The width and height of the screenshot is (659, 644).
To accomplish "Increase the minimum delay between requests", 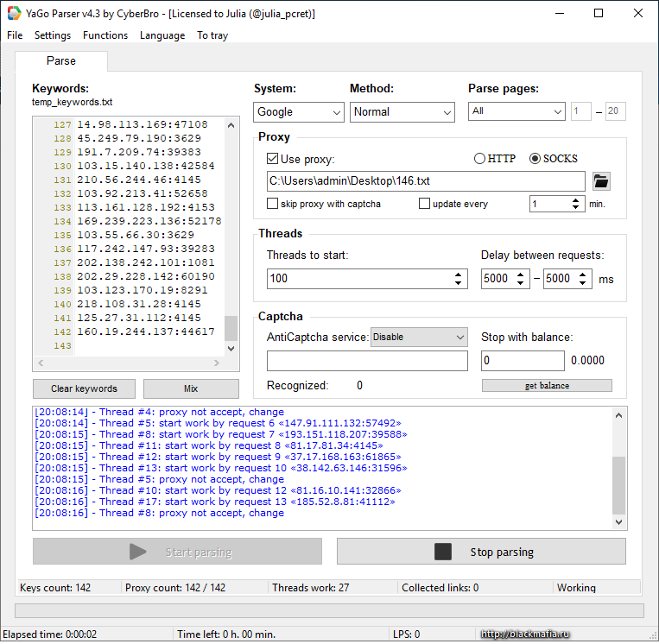I will point(521,275).
